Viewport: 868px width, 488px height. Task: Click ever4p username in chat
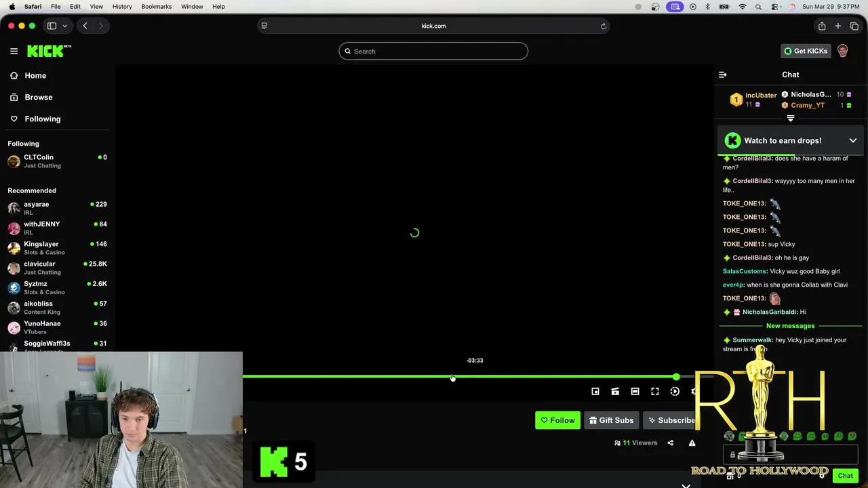coord(733,285)
